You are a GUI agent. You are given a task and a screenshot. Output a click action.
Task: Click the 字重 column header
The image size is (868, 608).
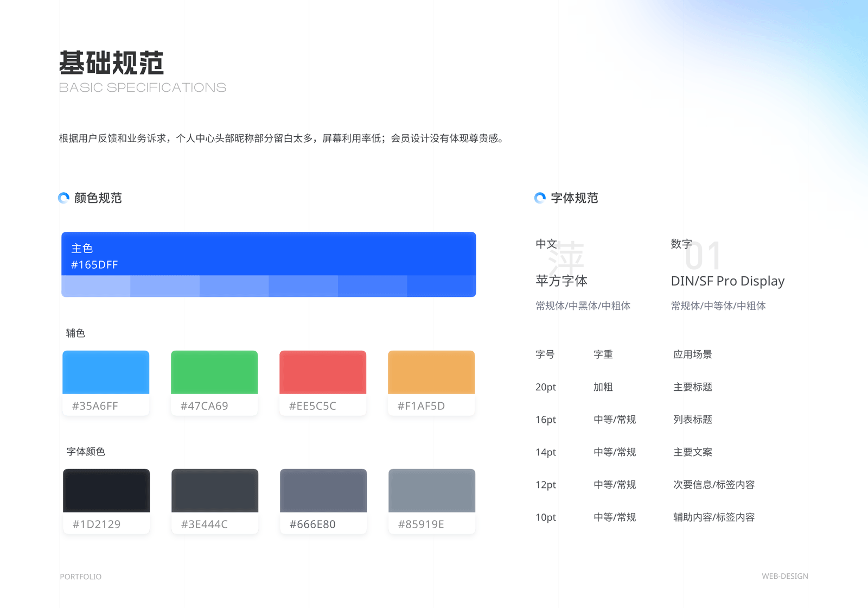pos(603,354)
